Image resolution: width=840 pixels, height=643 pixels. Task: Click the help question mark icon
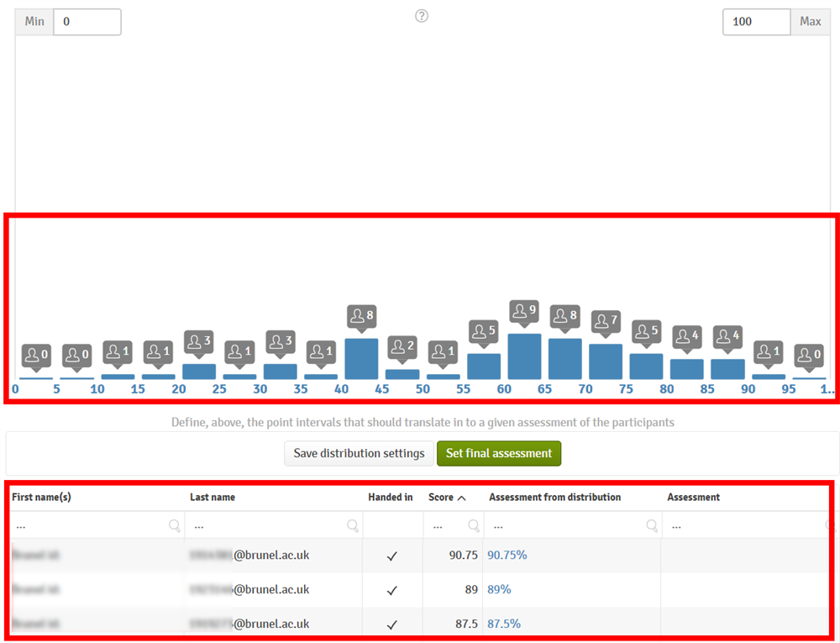(422, 16)
